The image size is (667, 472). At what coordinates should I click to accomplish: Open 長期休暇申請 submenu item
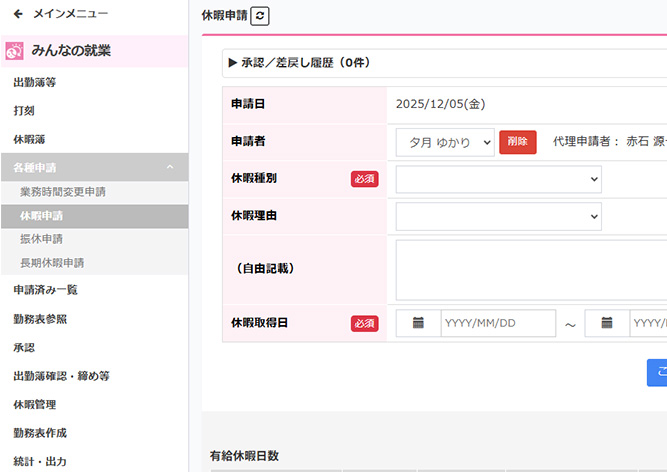(x=51, y=263)
